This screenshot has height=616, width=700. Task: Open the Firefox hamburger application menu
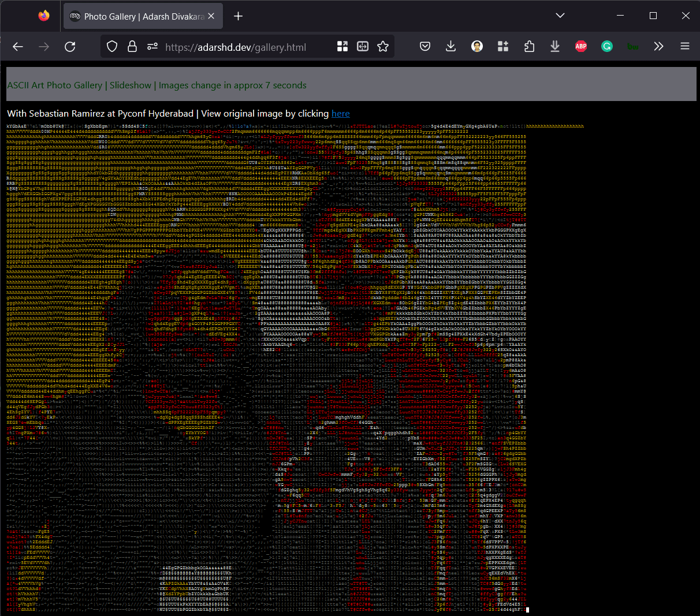pos(685,47)
